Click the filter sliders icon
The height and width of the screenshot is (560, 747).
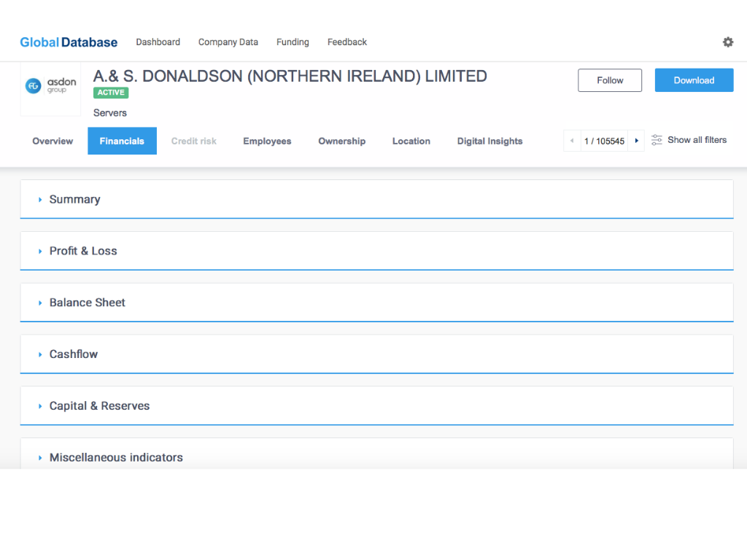click(x=657, y=140)
